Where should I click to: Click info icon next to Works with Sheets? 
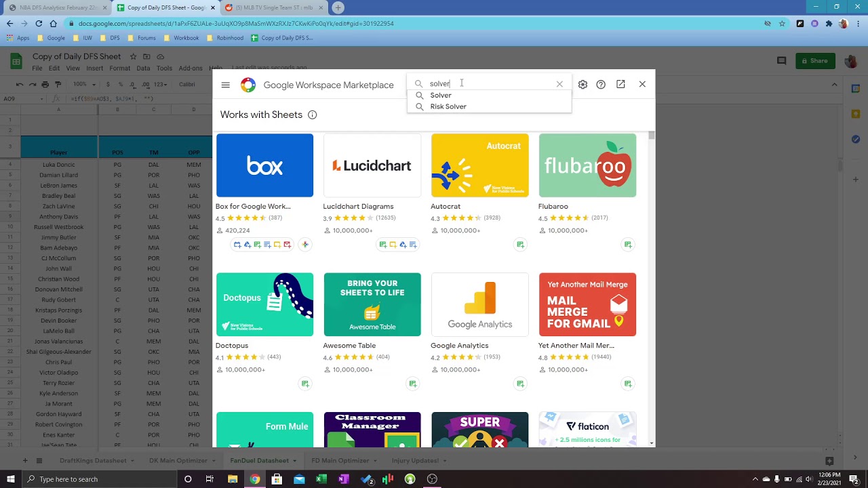[312, 115]
